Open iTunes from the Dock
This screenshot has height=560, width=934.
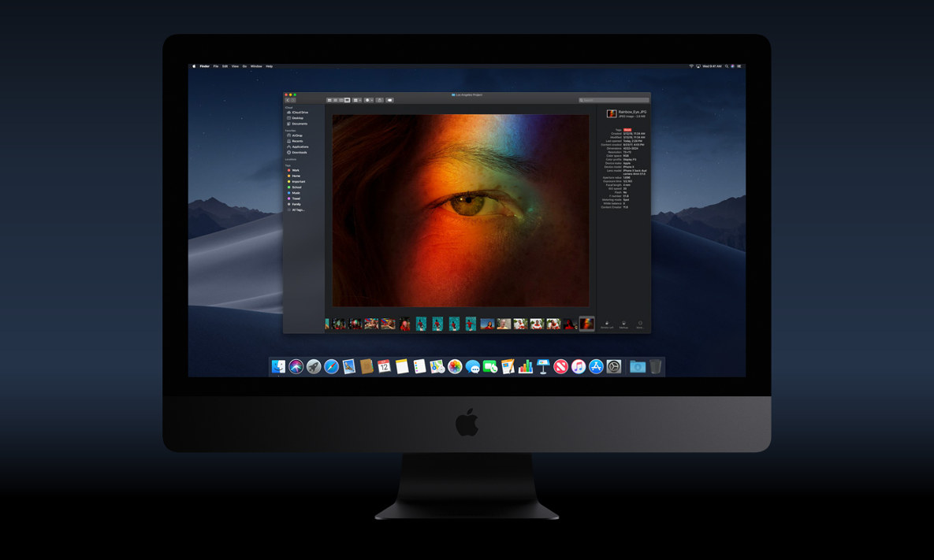coord(579,366)
